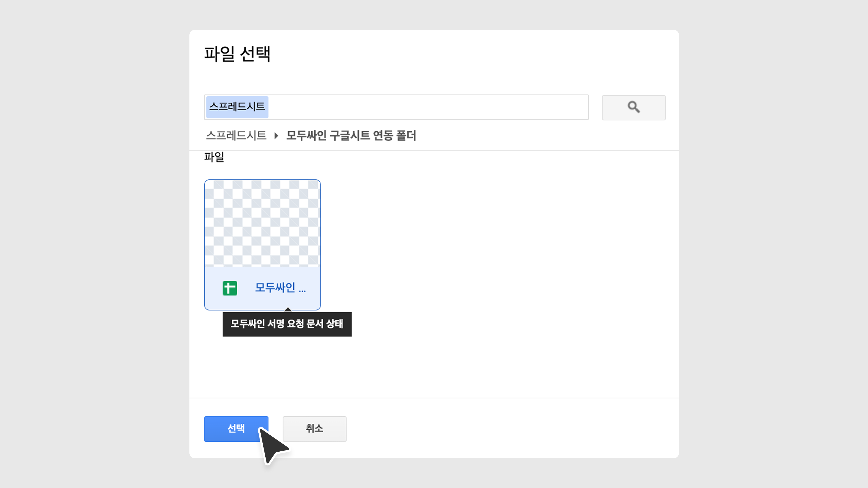Click the green Google Sheets file icon
The height and width of the screenshot is (488, 868).
(230, 288)
